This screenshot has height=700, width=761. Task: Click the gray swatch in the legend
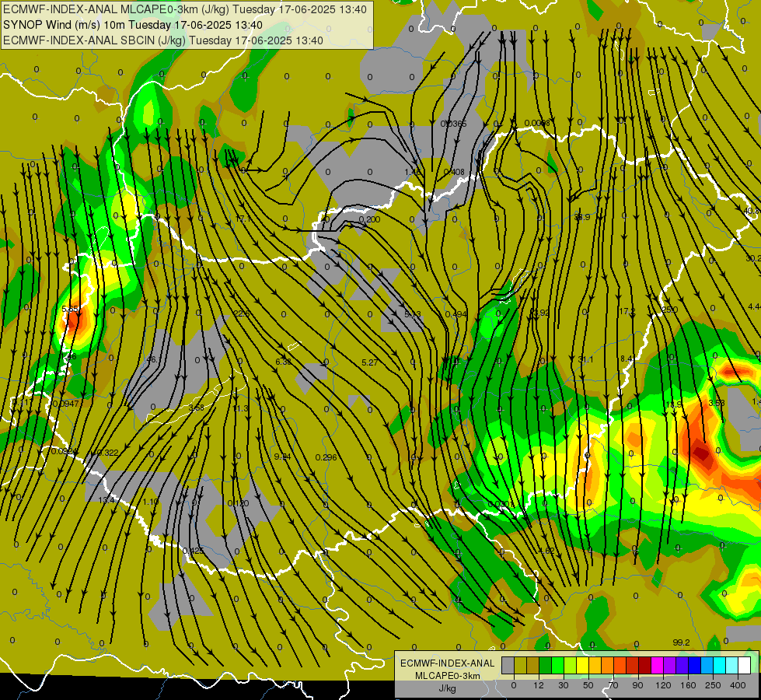coord(508,665)
